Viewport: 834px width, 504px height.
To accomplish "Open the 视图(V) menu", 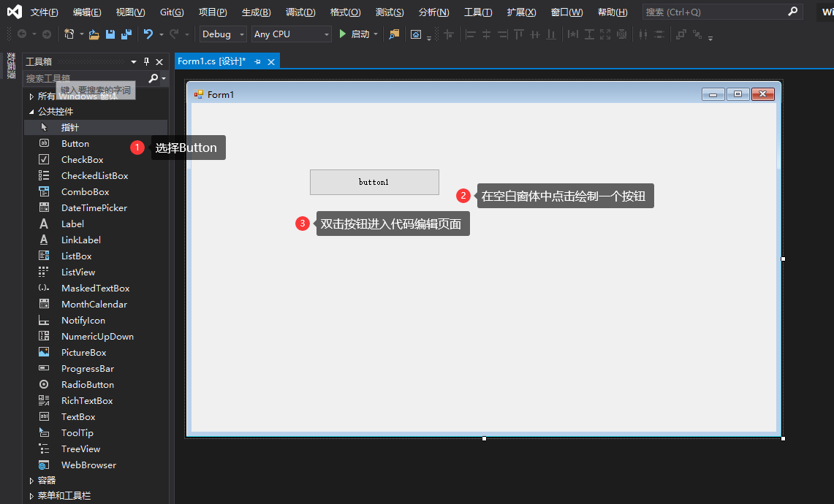I will 130,12.
